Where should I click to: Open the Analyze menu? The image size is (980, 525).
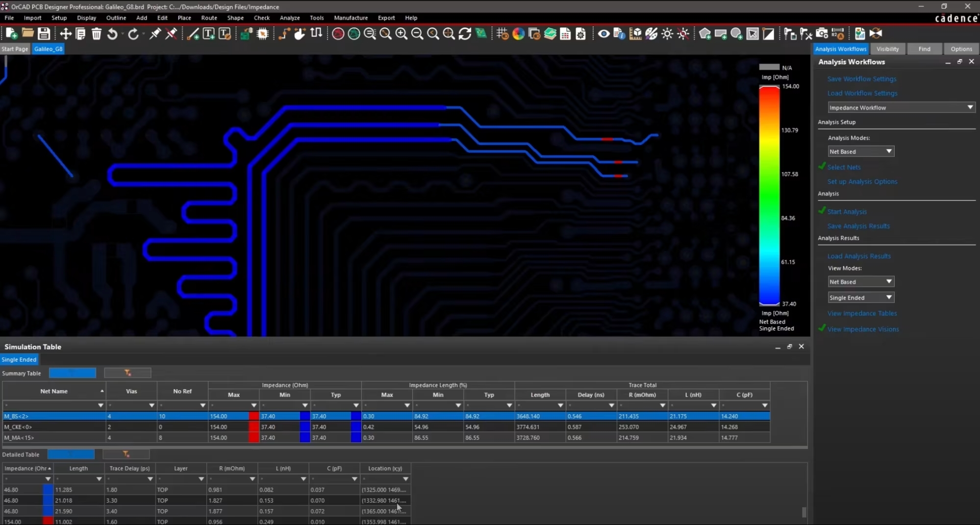(290, 18)
